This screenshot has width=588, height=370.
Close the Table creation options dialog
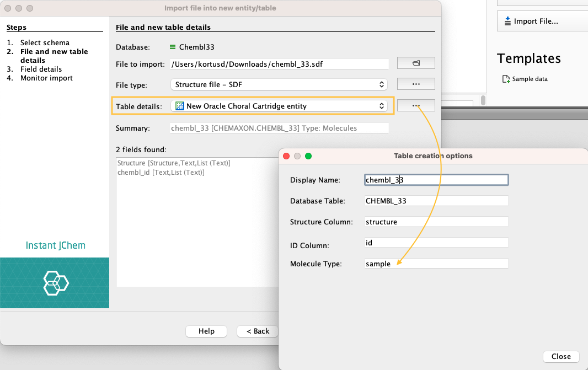(x=560, y=356)
